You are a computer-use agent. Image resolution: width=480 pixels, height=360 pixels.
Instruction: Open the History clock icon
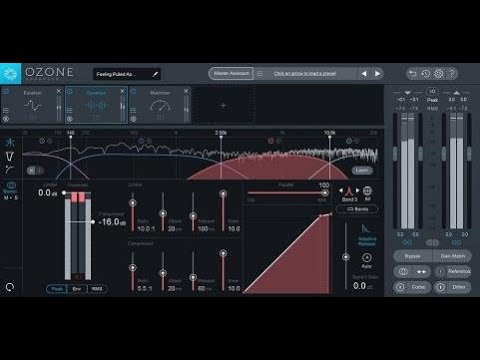(426, 74)
